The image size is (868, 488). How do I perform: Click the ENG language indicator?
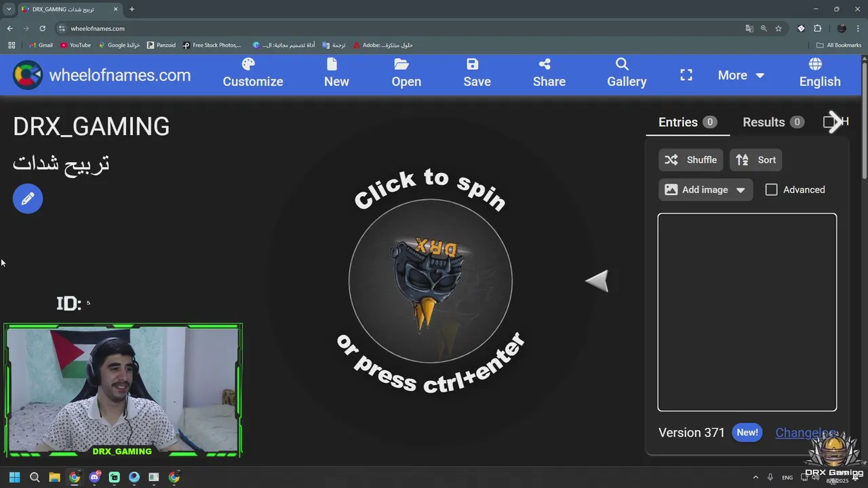(787, 477)
